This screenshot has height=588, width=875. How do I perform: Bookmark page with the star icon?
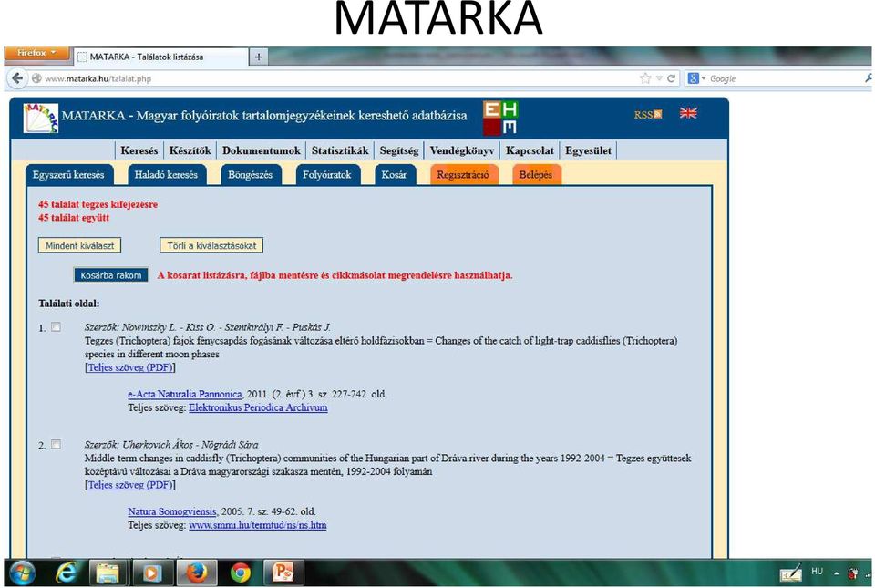(x=645, y=78)
